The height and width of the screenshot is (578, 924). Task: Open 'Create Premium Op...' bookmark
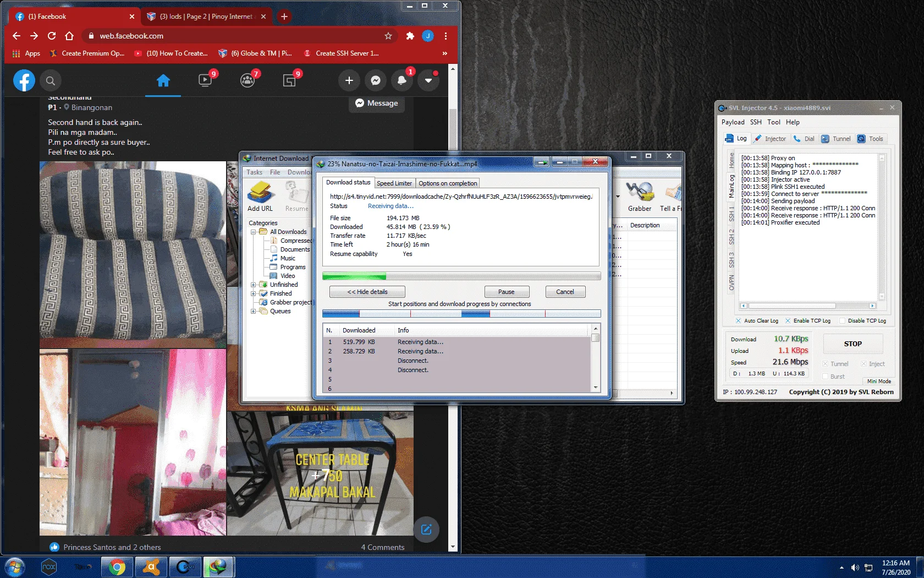pyautogui.click(x=87, y=53)
